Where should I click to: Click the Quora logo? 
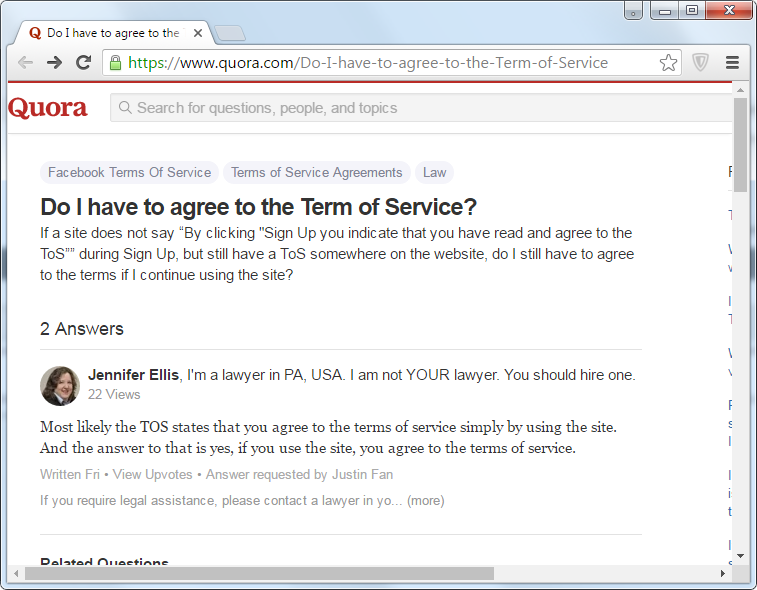point(48,108)
